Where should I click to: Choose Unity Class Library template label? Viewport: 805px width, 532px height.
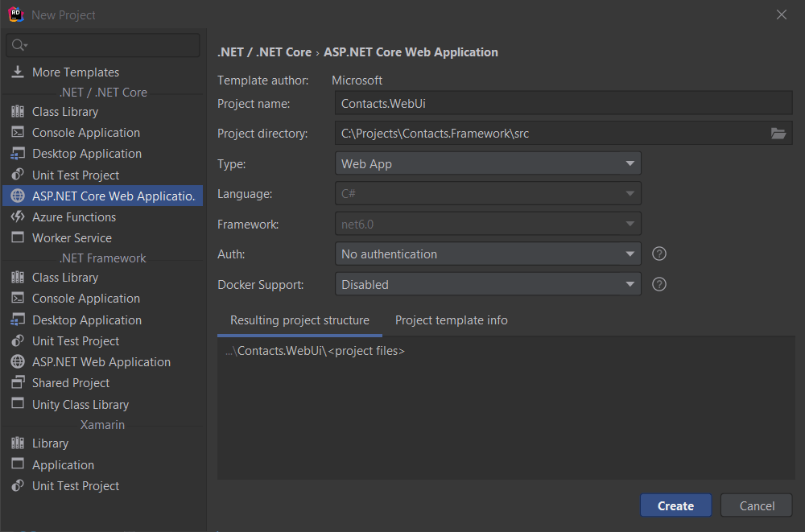coord(80,405)
